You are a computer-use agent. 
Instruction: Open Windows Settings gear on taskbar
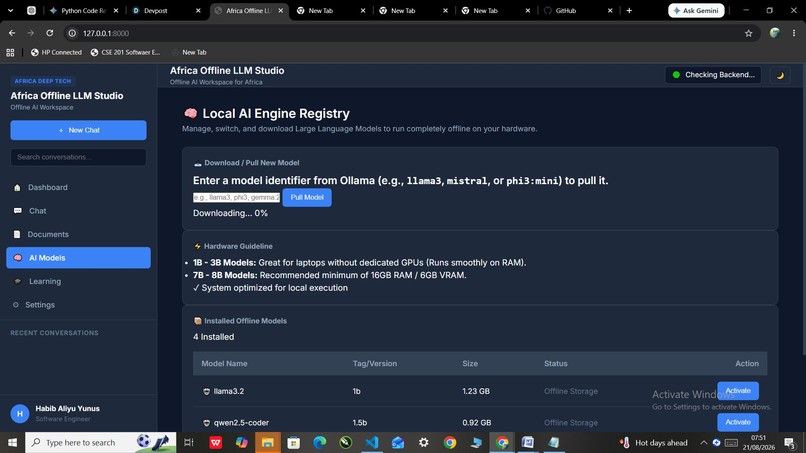pyautogui.click(x=424, y=442)
